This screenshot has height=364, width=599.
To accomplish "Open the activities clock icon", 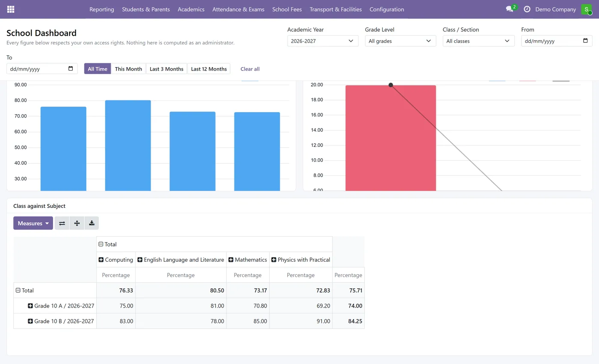I will pos(527,9).
